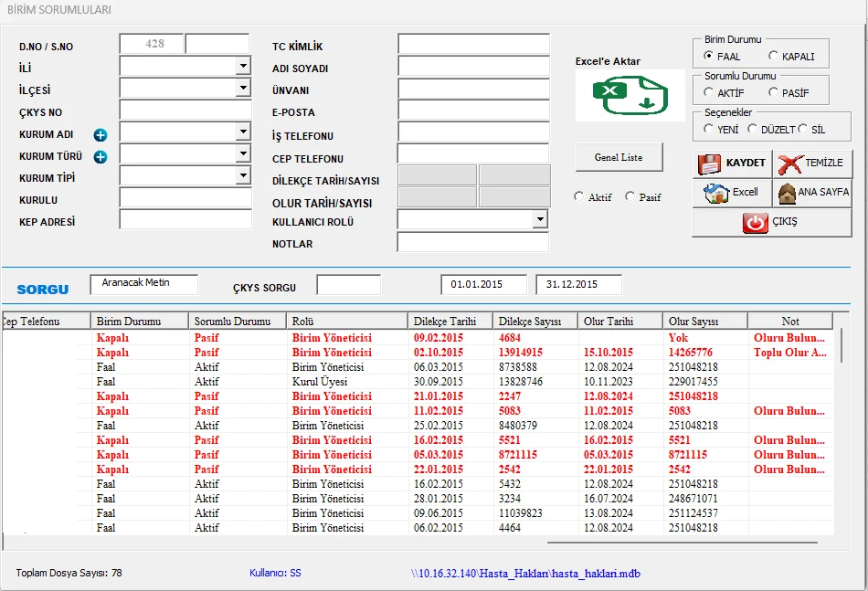Click the Olur Sayısı column header
868x591 pixels.
tap(704, 322)
